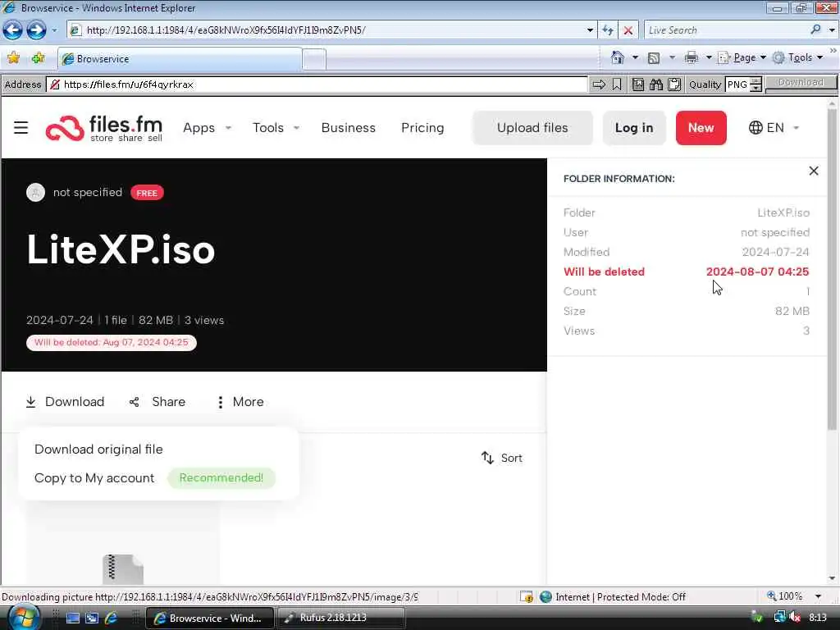Click the Log in button
Viewport: 840px width, 630px height.
point(634,127)
